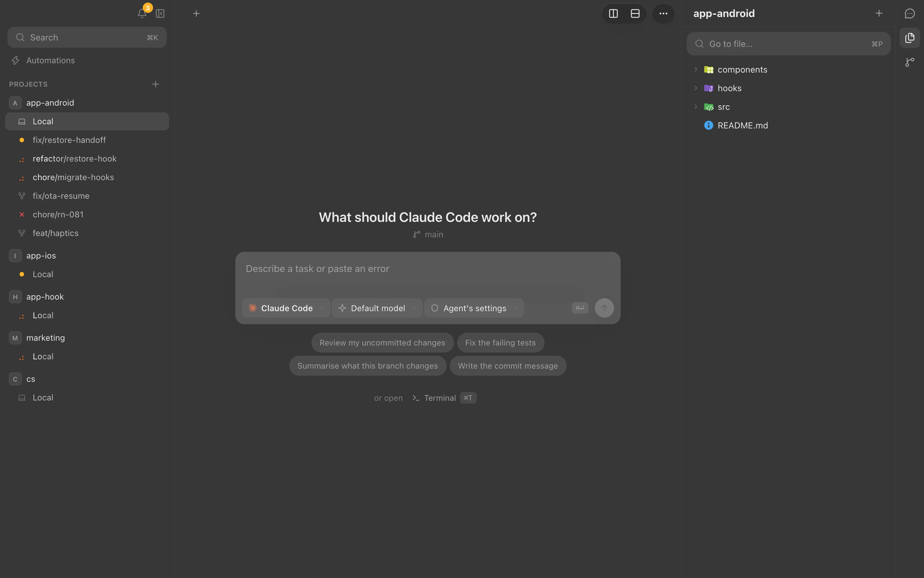This screenshot has height=578, width=924.
Task: Open the chat bubble panel icon
Action: 910,14
